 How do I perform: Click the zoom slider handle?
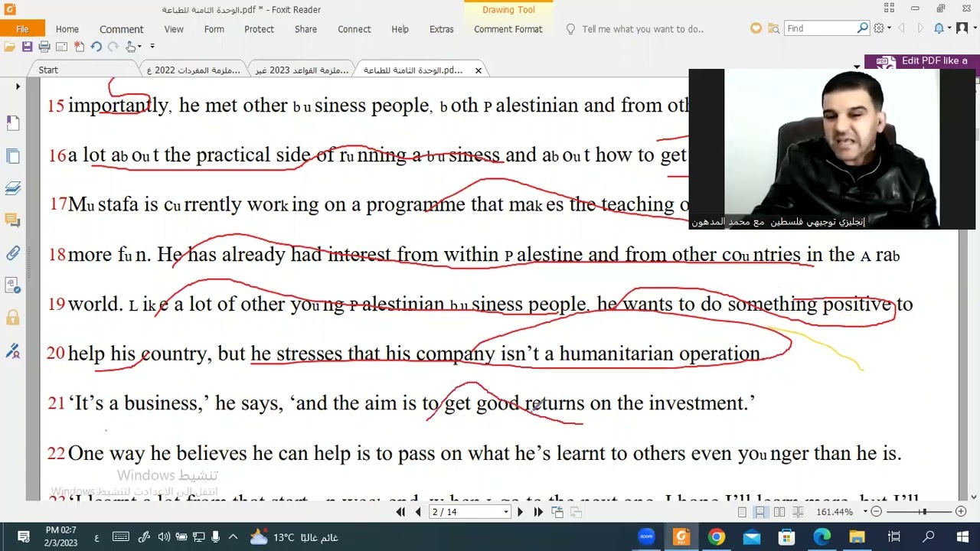coord(924,512)
